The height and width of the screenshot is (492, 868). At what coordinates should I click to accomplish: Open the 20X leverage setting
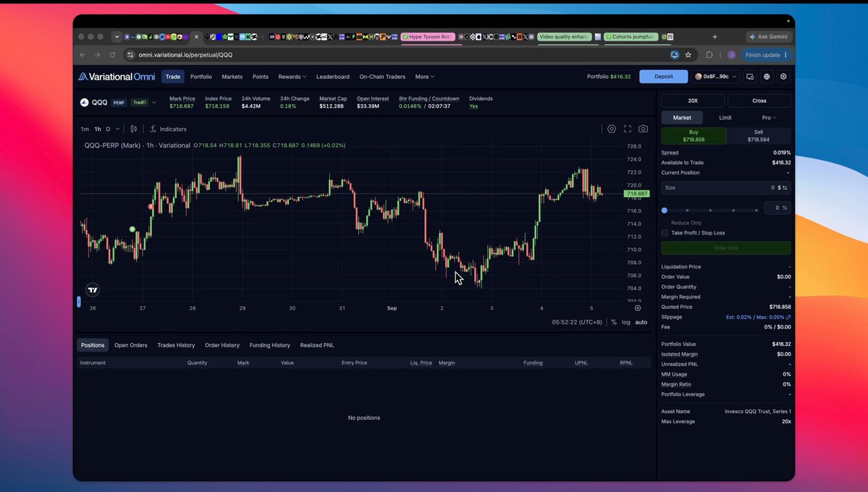[x=693, y=101]
